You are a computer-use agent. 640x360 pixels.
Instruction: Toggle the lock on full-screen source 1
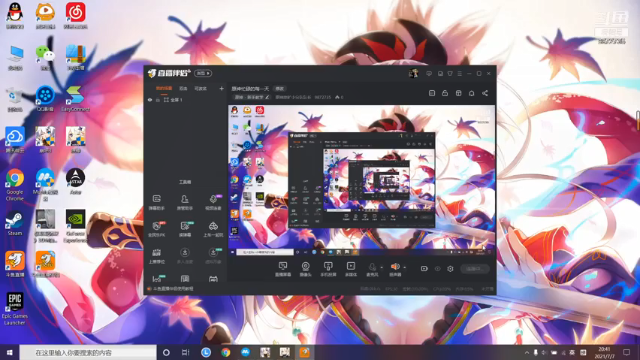(158, 100)
